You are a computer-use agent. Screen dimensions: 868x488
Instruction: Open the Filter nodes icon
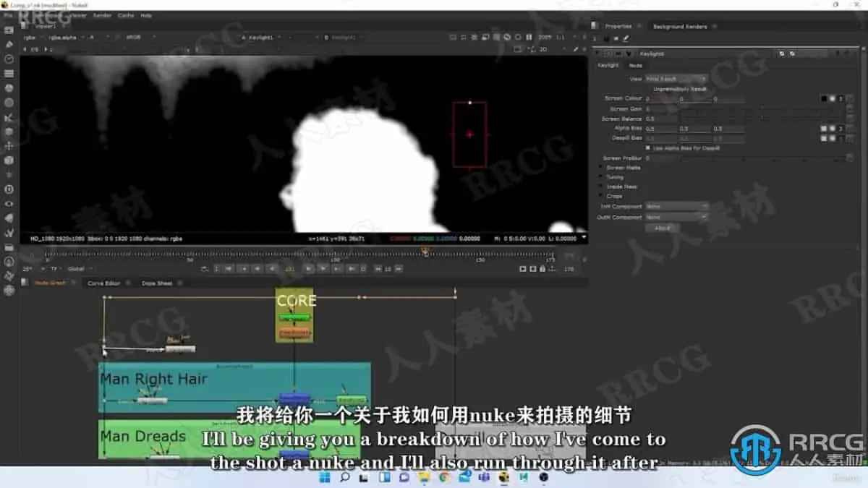tap(9, 103)
